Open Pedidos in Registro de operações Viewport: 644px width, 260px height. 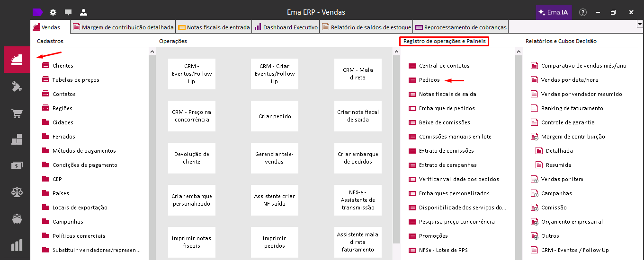429,80
